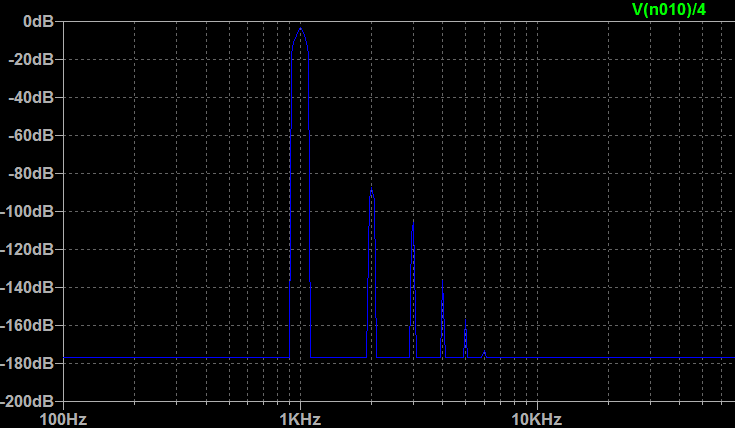Click the -20dB axis label
The image size is (735, 428).
(x=31, y=60)
